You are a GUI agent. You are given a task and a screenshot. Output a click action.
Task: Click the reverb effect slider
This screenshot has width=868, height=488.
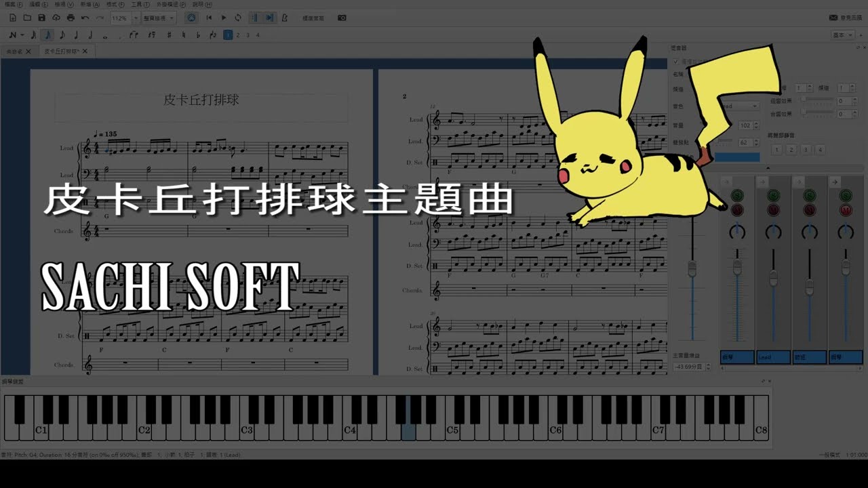coord(816,100)
